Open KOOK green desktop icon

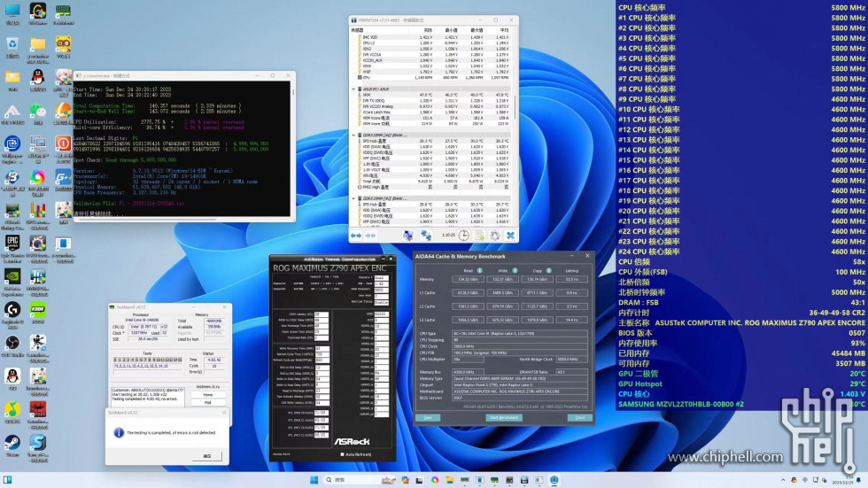[37, 309]
